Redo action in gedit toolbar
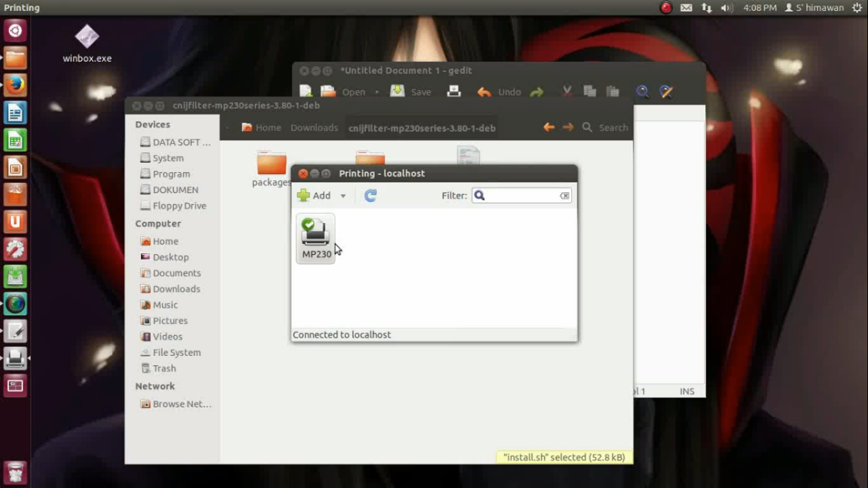Screen dimensions: 868x488 tap(537, 92)
